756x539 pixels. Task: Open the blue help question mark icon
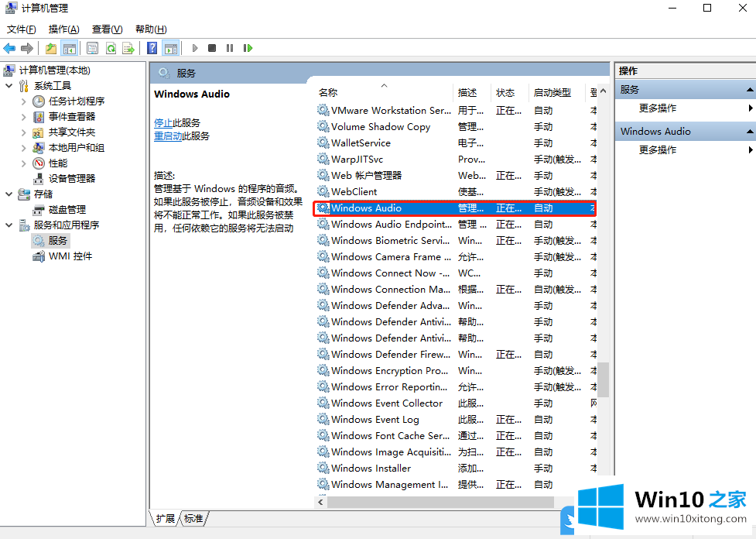pos(152,48)
